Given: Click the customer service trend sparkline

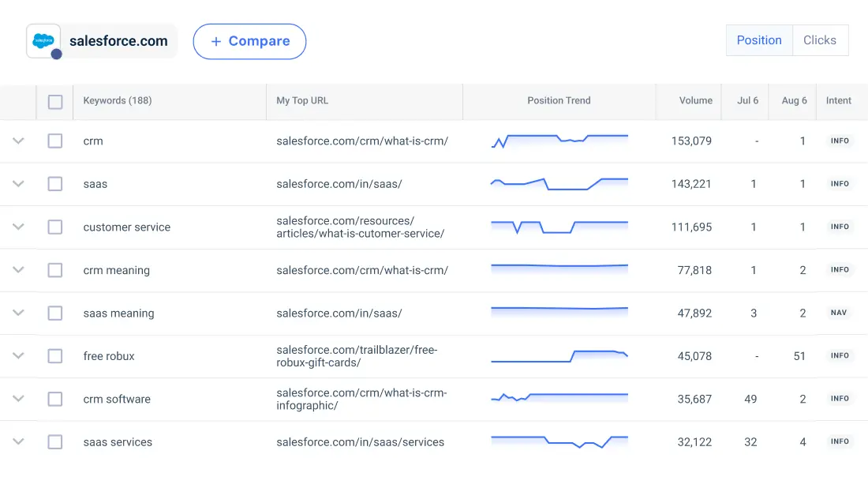Looking at the screenshot, I should (x=559, y=227).
